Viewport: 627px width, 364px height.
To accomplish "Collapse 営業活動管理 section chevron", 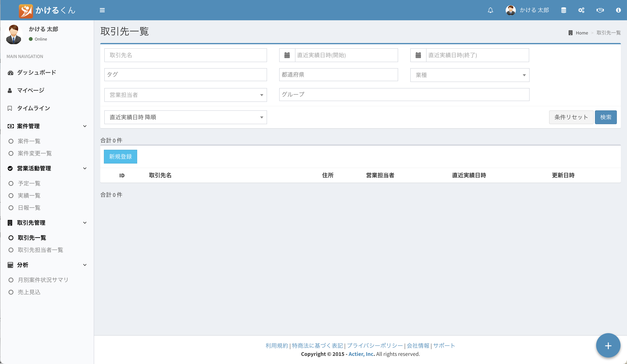I will tap(85, 168).
